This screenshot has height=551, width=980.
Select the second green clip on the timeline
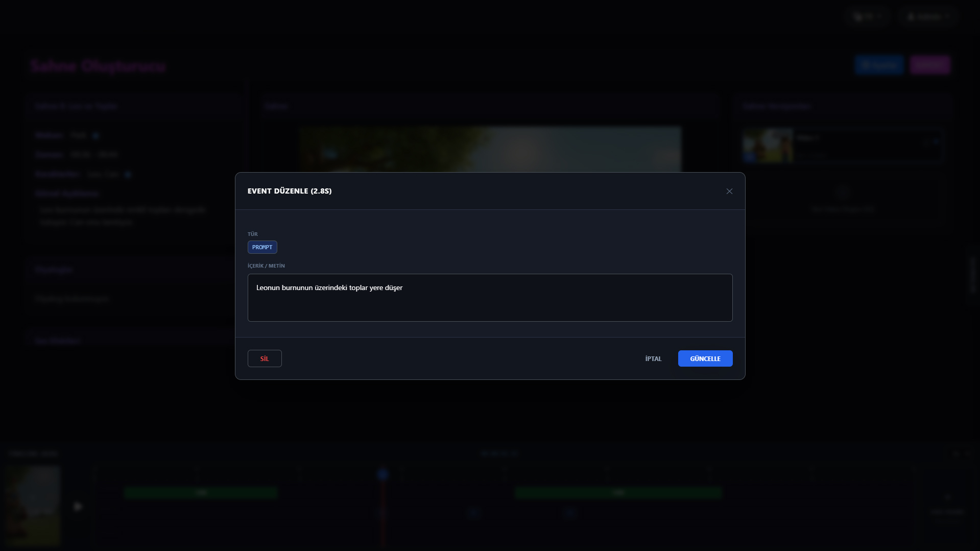click(618, 493)
